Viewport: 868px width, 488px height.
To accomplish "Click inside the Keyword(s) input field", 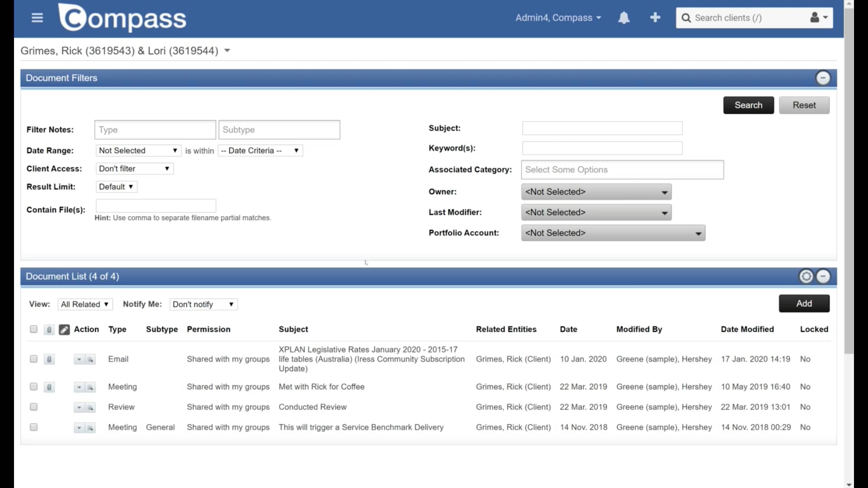I will [602, 148].
